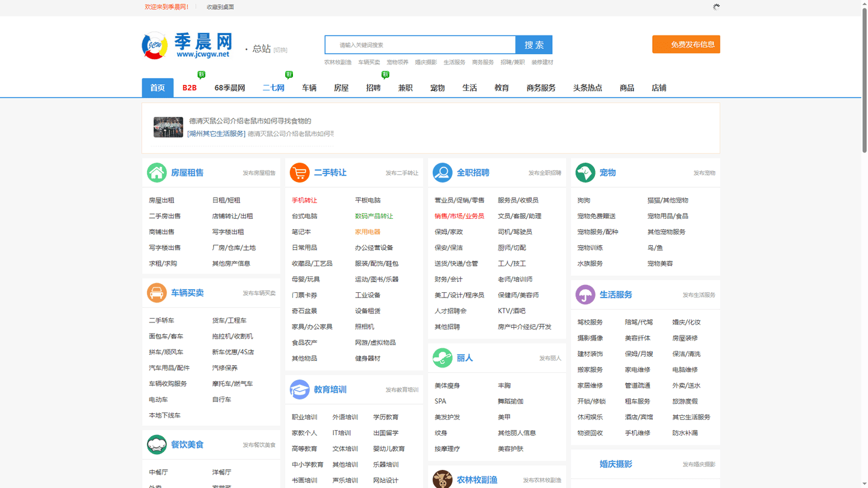Open the 农林牧副渔 hot keyword under search
The width and height of the screenshot is (868, 488).
tap(338, 62)
